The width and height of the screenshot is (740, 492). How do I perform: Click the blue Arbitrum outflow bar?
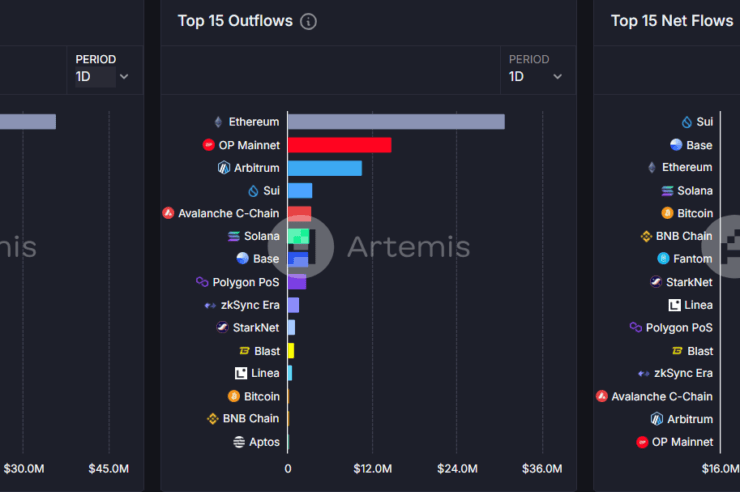click(325, 168)
